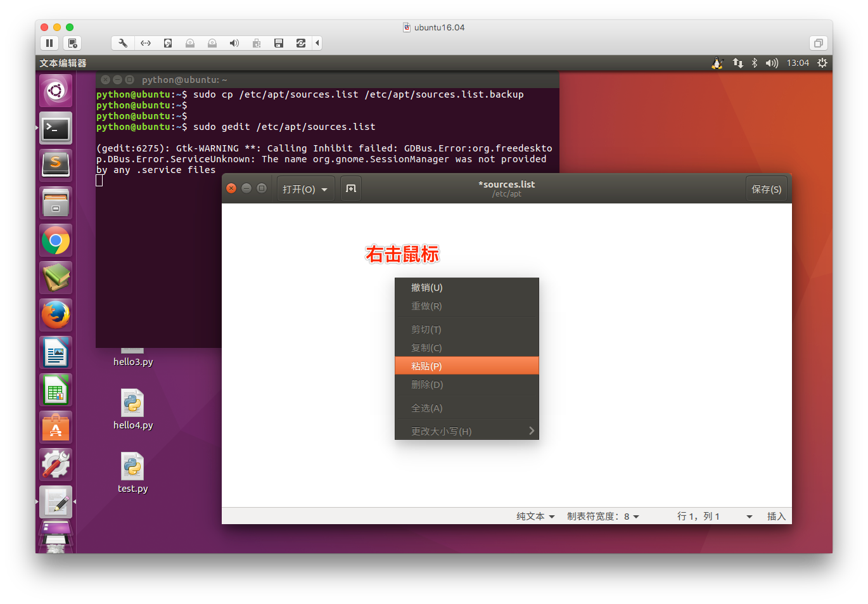868x604 pixels.
Task: Choose 撤销(U) from the context menu
Action: point(467,288)
